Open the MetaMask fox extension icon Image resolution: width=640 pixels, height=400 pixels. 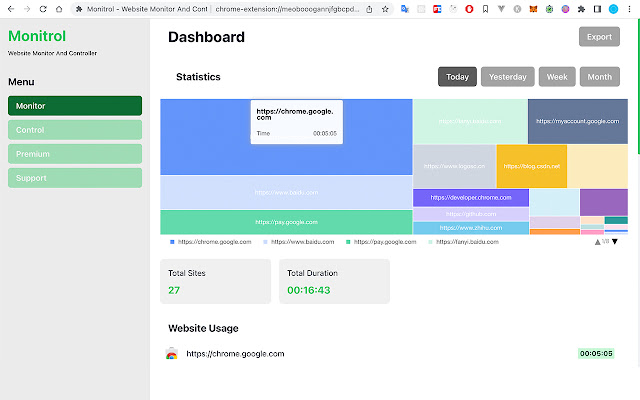tap(533, 9)
